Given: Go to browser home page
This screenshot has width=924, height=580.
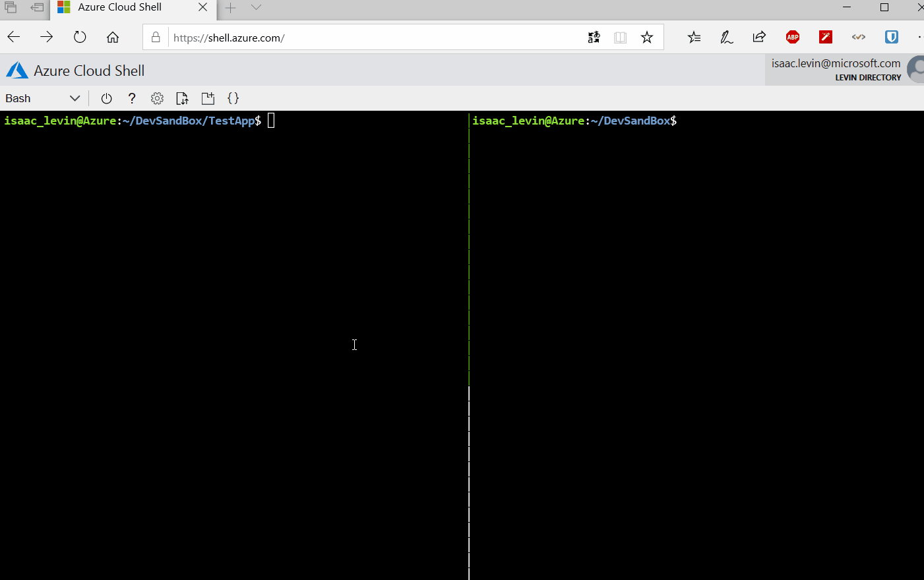Looking at the screenshot, I should [113, 37].
